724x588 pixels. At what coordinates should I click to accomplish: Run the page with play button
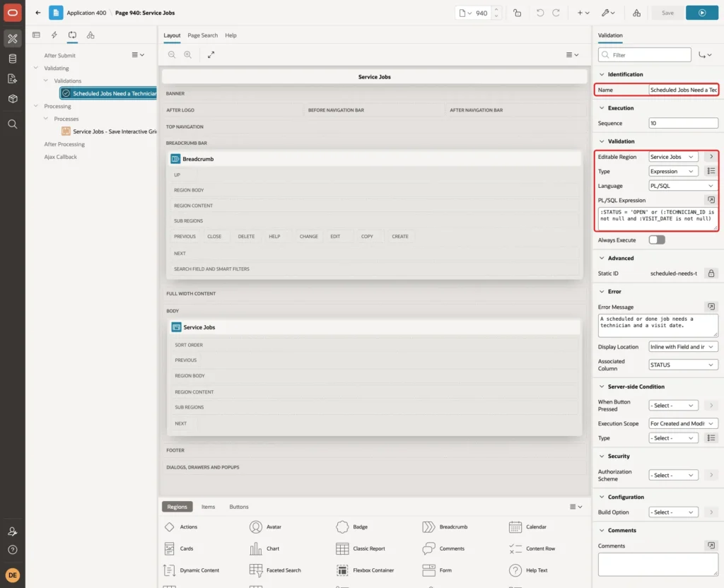[702, 13]
